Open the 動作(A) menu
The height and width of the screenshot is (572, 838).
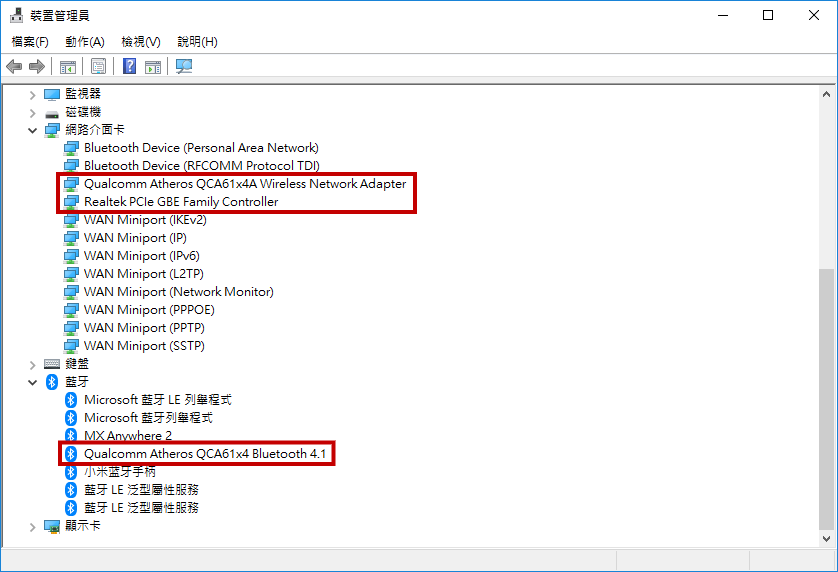pyautogui.click(x=85, y=42)
